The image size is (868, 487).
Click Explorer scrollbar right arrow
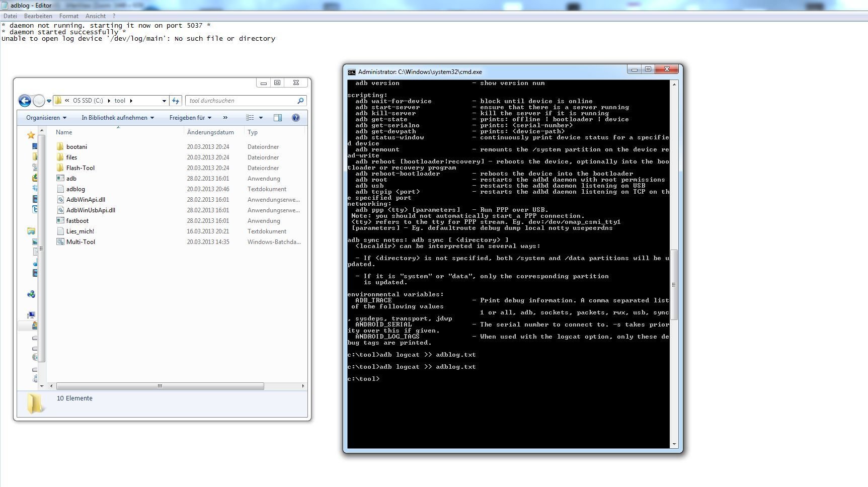(303, 386)
